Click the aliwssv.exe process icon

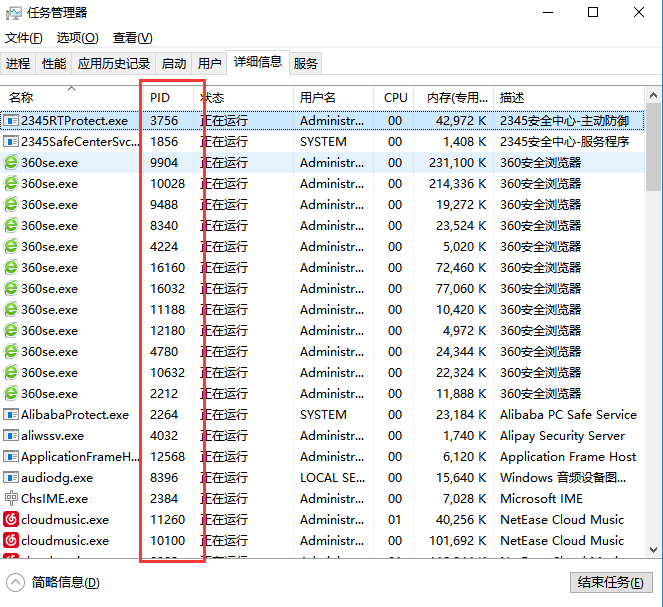click(12, 436)
